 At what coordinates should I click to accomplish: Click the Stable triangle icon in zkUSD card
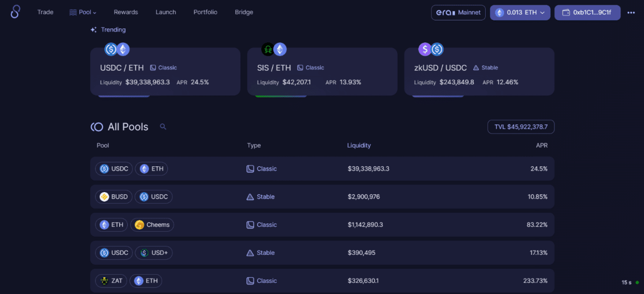coord(476,68)
